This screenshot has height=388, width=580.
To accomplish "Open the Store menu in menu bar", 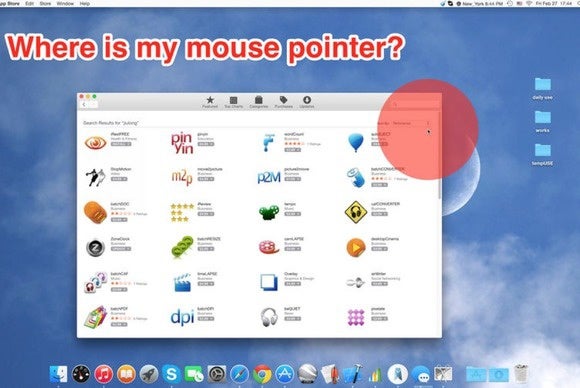I will tap(45, 3).
